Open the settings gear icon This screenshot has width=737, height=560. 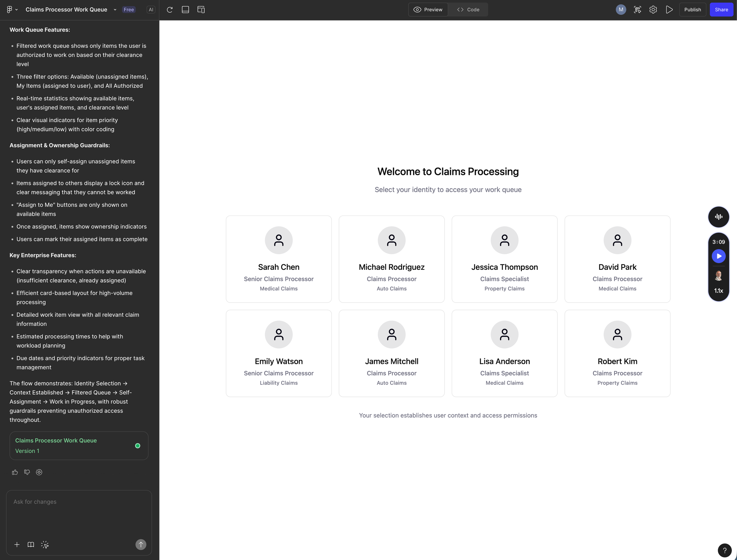tap(653, 10)
